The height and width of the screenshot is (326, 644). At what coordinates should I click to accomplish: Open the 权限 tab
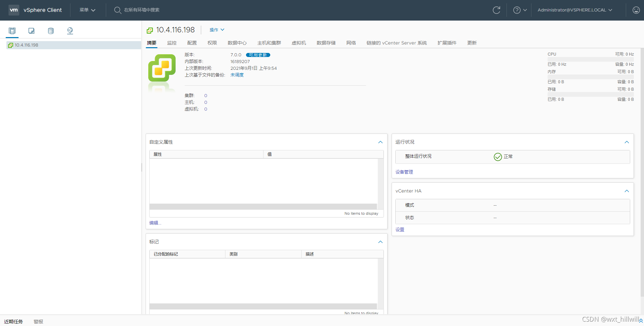(x=212, y=43)
